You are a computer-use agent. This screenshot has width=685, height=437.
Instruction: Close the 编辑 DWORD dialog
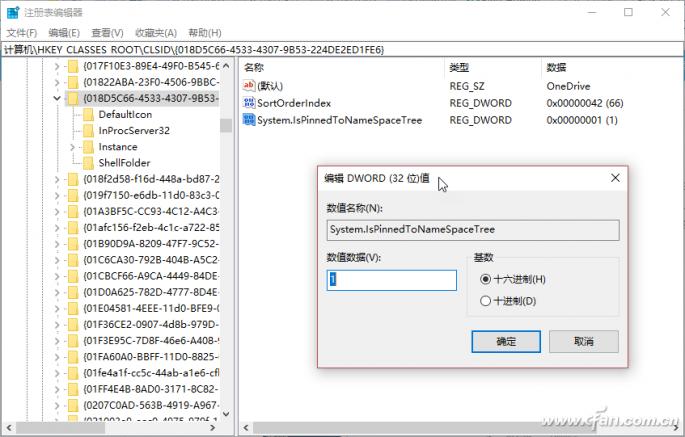coord(615,178)
